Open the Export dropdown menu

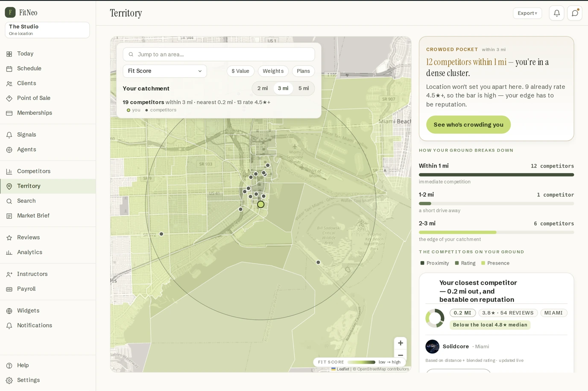tap(527, 13)
